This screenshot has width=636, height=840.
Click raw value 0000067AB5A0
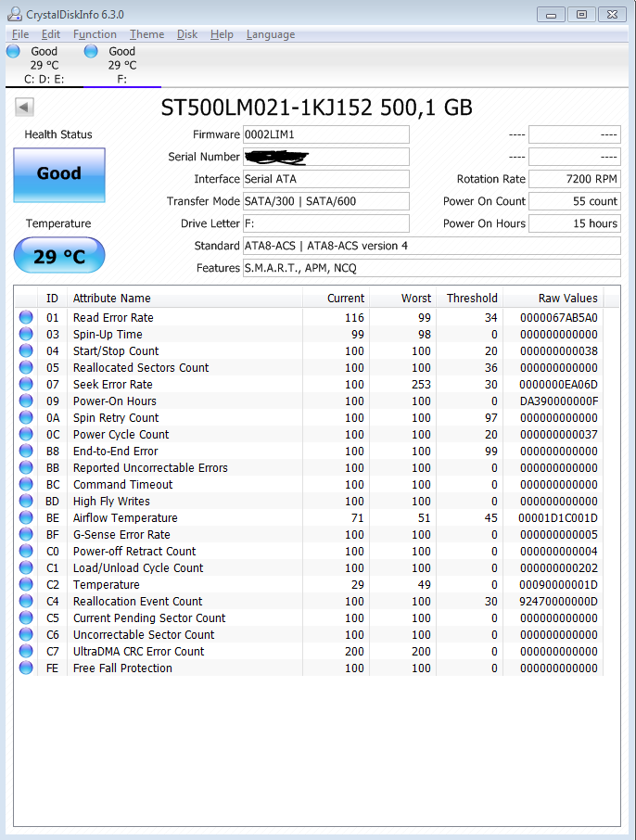[x=558, y=318]
